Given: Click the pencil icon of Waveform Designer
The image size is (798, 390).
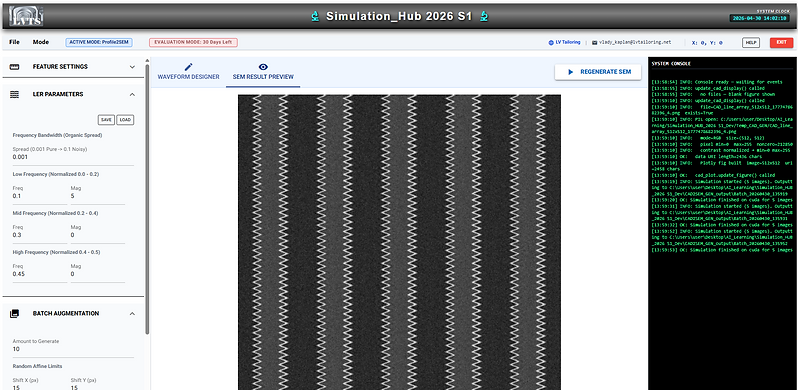Looking at the screenshot, I should (189, 67).
